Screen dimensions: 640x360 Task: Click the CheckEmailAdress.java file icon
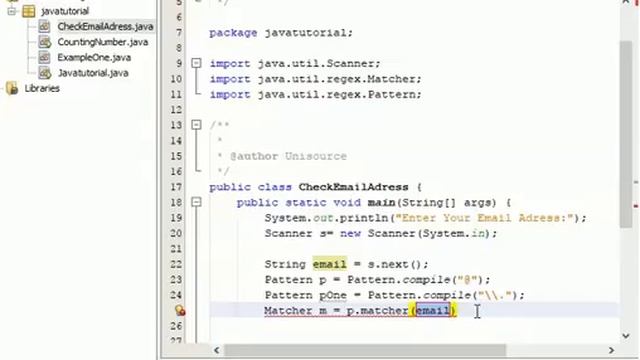[x=44, y=27]
